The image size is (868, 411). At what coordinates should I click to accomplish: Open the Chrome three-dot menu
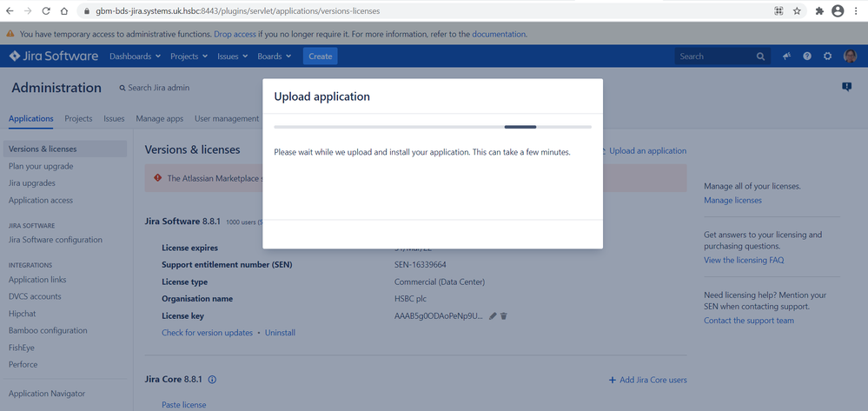(x=857, y=10)
